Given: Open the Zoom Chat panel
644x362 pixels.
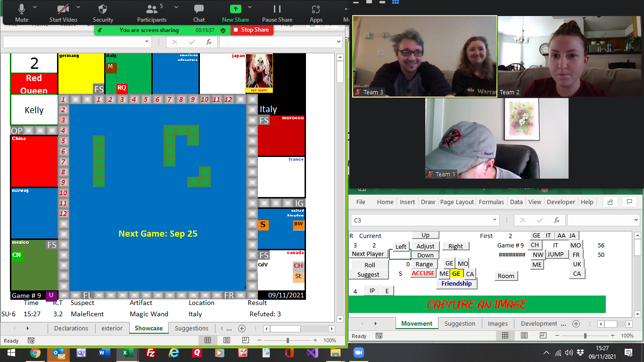Looking at the screenshot, I should coord(199,9).
